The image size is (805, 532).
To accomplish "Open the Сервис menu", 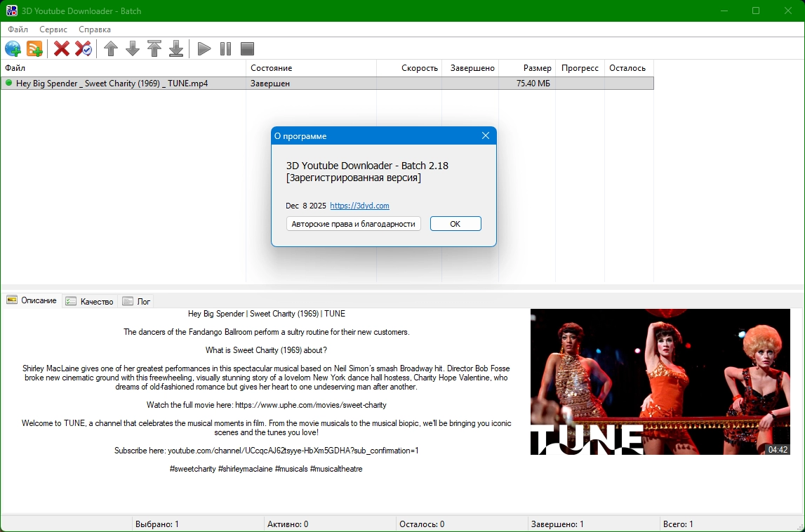I will coord(53,29).
